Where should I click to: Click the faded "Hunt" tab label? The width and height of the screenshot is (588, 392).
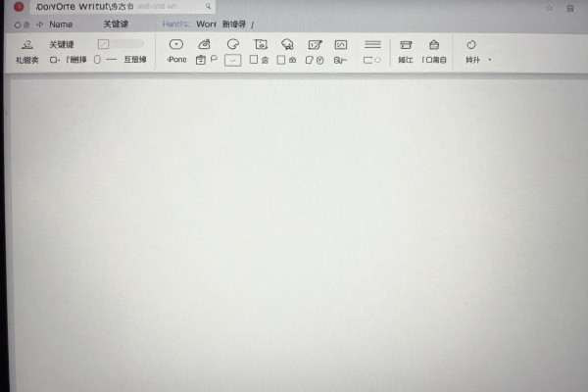coord(175,24)
